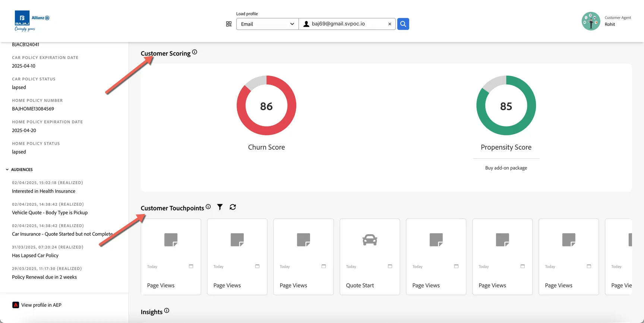
Task: Open Customer Scoring info icon
Action: [195, 52]
